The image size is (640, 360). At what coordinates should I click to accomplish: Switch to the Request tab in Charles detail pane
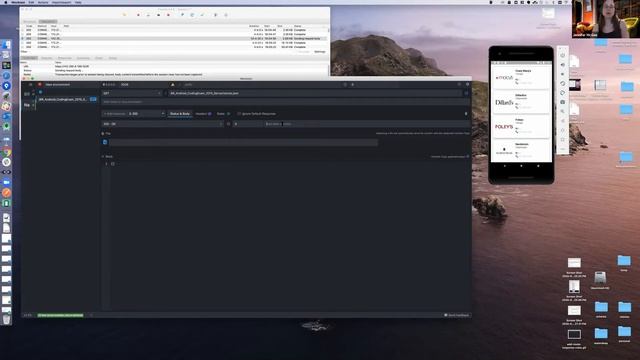[x=47, y=58]
